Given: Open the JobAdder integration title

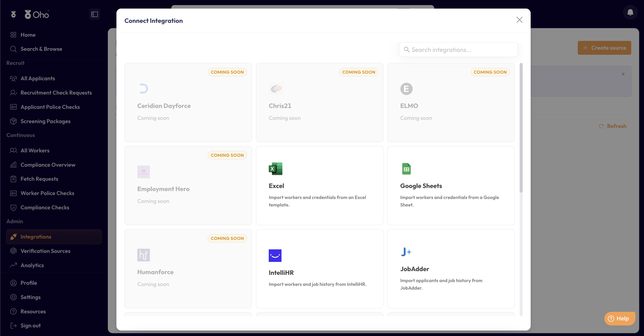Looking at the screenshot, I should coord(414,269).
